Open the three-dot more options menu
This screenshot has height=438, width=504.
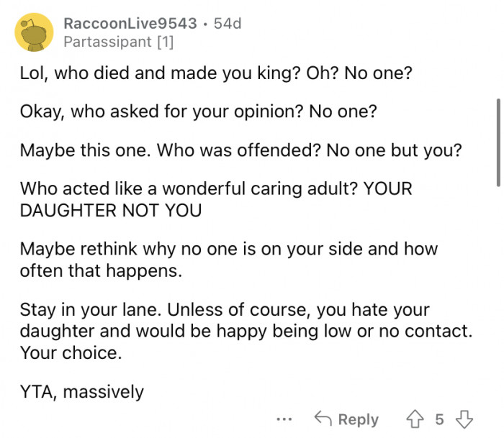285,419
